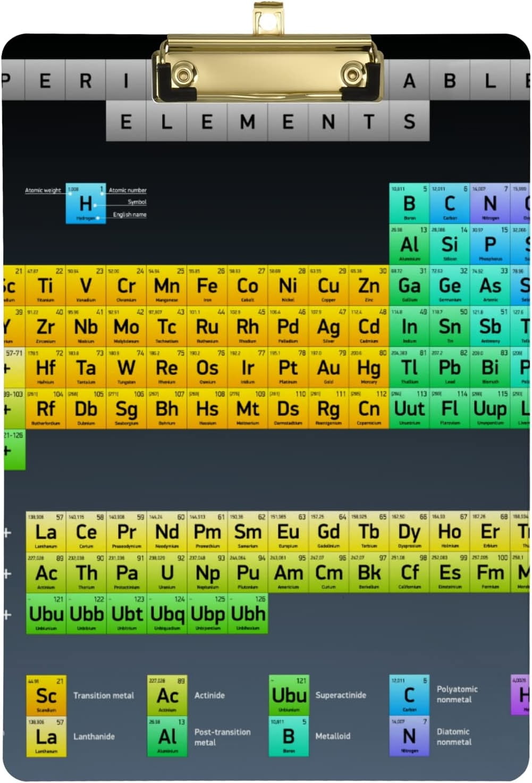Select the Au gold element tile

coord(328,368)
